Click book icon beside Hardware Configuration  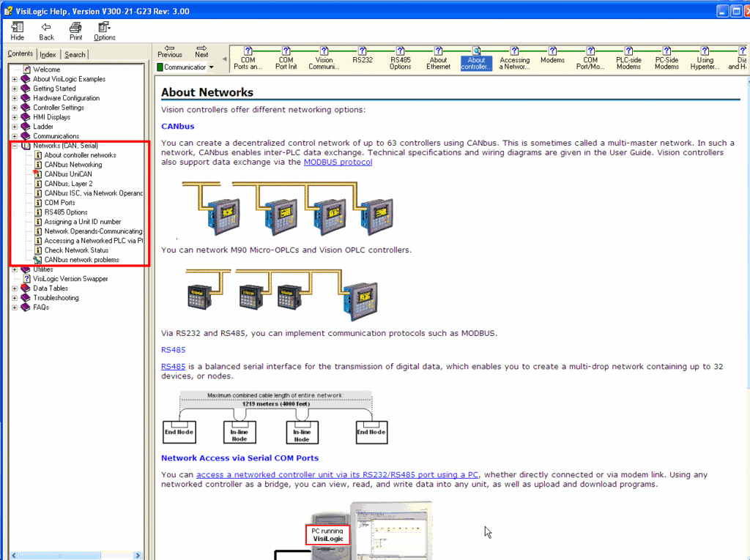click(26, 98)
